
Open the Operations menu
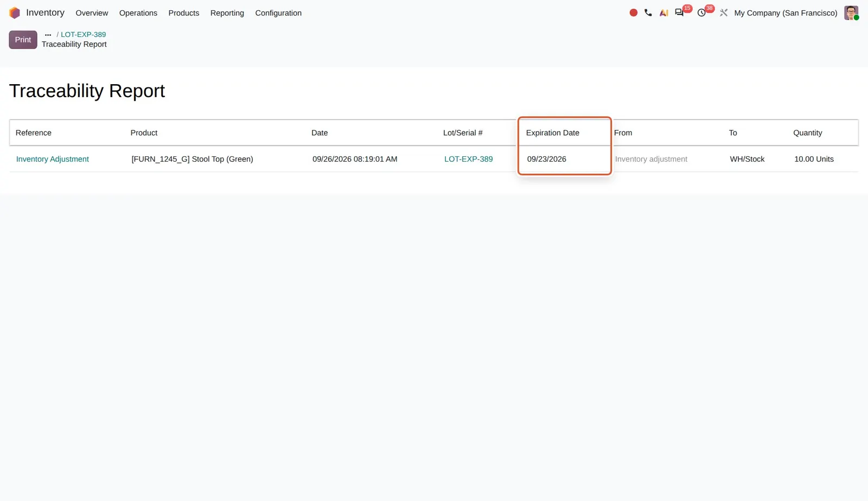(138, 12)
